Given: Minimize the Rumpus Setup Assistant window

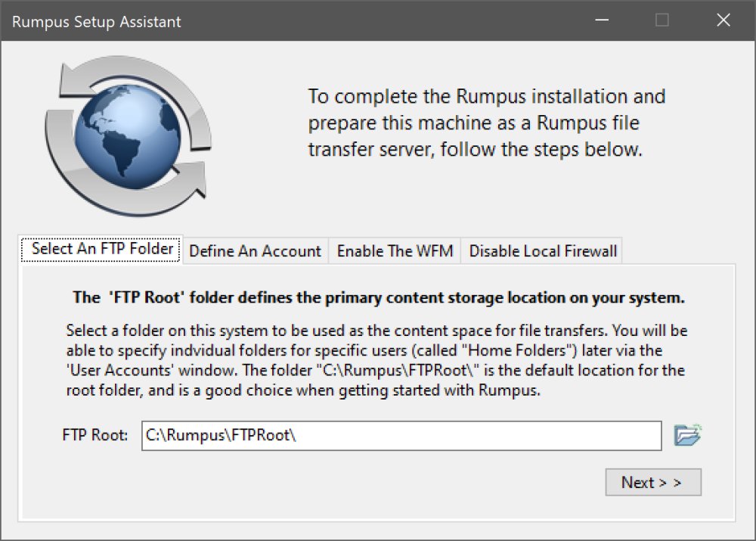Looking at the screenshot, I should (602, 20).
